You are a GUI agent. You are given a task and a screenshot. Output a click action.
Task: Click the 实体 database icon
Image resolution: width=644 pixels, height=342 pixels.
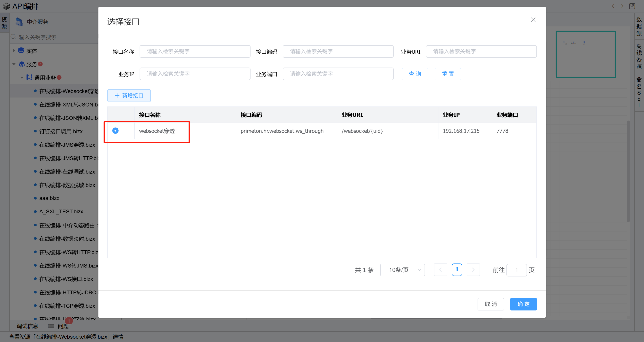[x=21, y=51]
